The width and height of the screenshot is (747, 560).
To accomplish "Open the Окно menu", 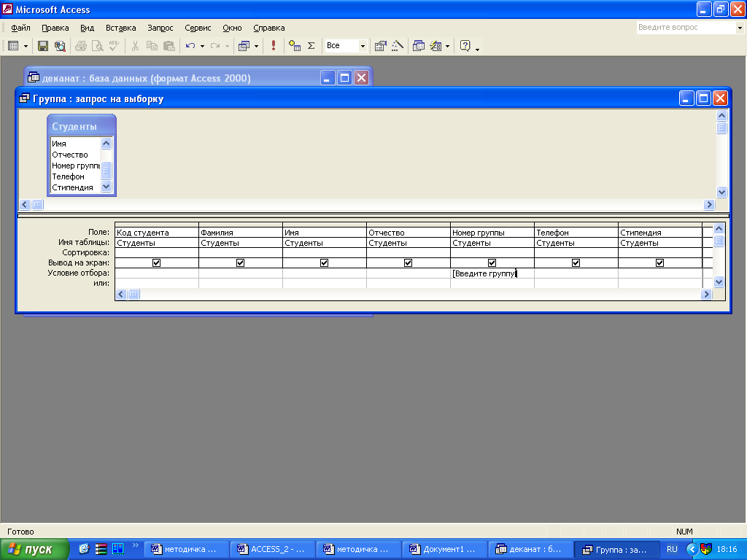I will tap(232, 28).
